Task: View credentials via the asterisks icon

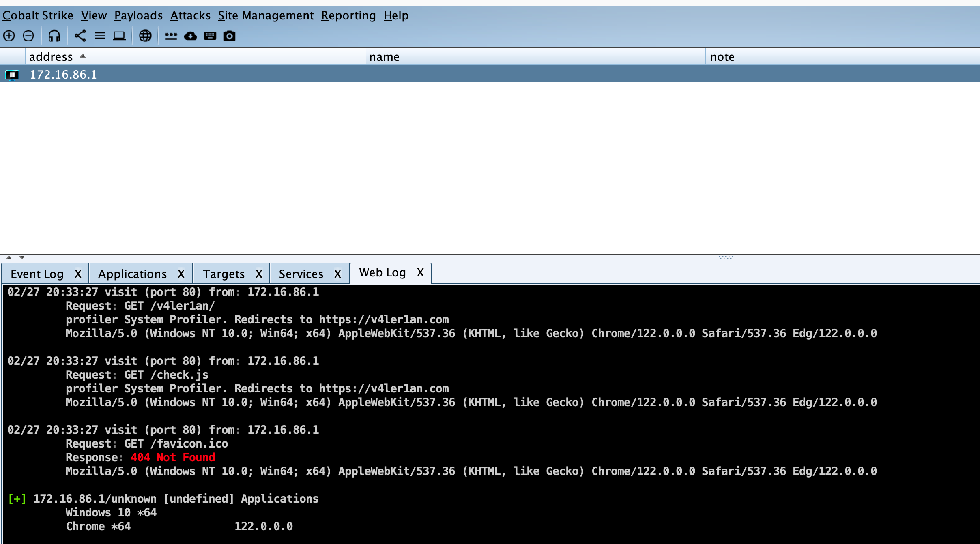Action: coord(171,36)
